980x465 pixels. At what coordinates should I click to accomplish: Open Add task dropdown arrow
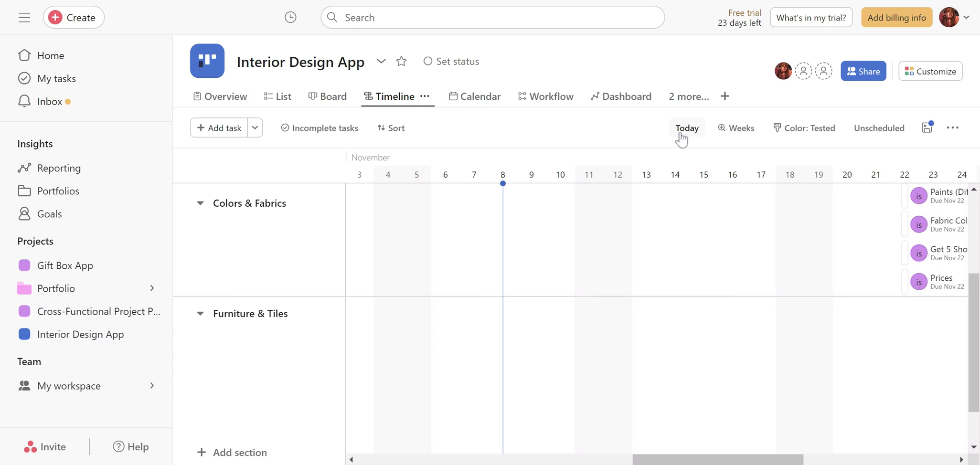[255, 128]
